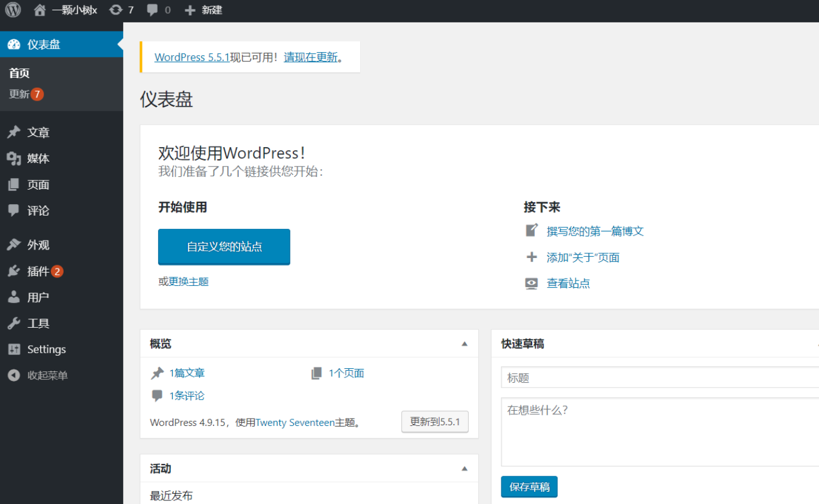The image size is (819, 504).
Task: Click the 文章 pushpin icon in the sidebar
Action: point(14,132)
